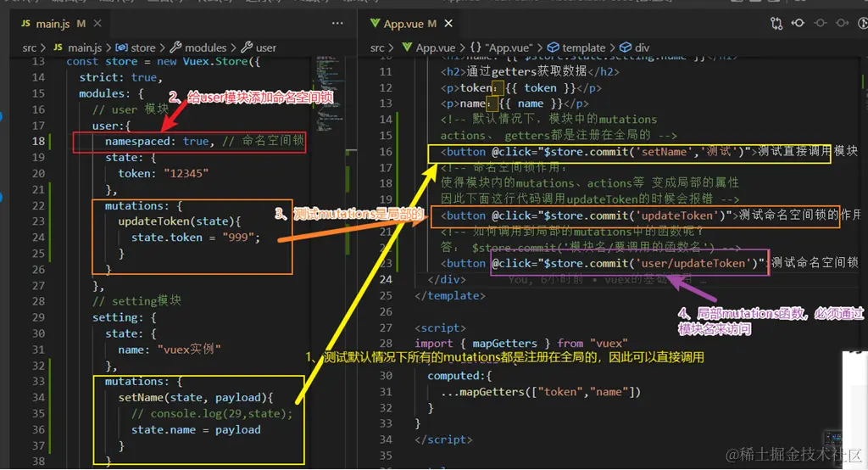868x470 pixels.
Task: Open div breadcrumb item
Action: (x=643, y=48)
